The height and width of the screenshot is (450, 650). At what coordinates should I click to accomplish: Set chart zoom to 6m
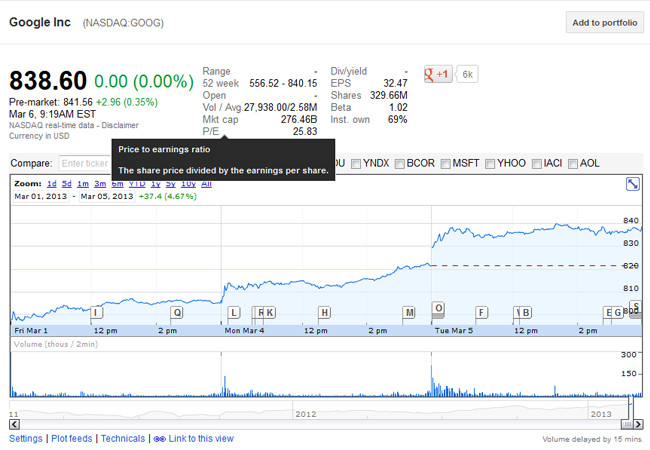(x=117, y=184)
